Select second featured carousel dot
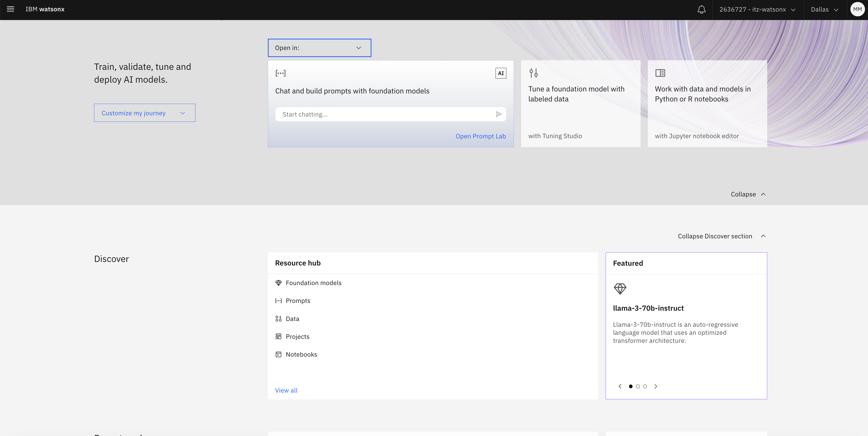 coord(638,386)
